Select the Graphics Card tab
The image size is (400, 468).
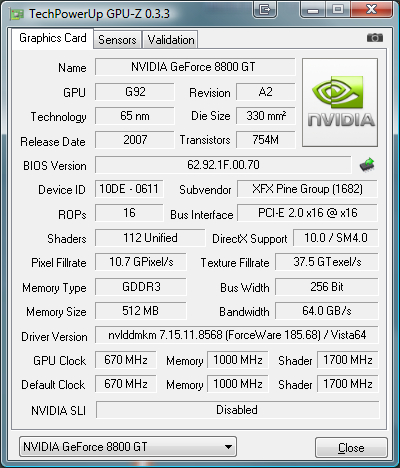pos(53,38)
